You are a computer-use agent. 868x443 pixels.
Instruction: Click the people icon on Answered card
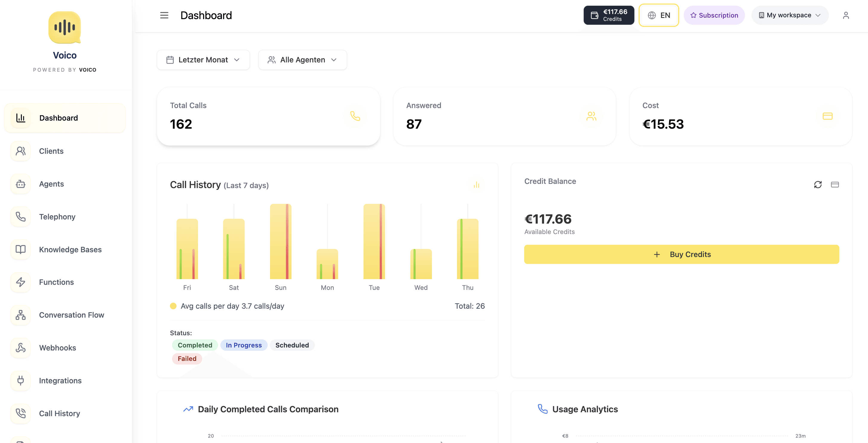click(x=591, y=116)
